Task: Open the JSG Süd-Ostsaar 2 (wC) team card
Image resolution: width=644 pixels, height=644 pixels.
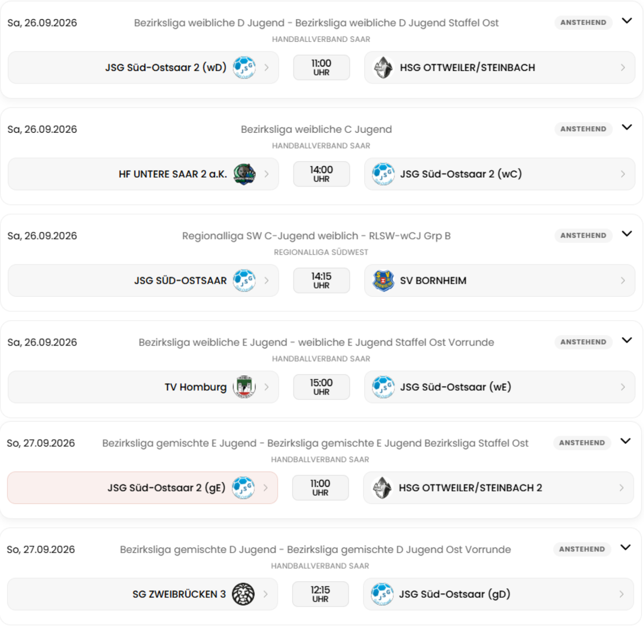Action: pyautogui.click(x=500, y=174)
